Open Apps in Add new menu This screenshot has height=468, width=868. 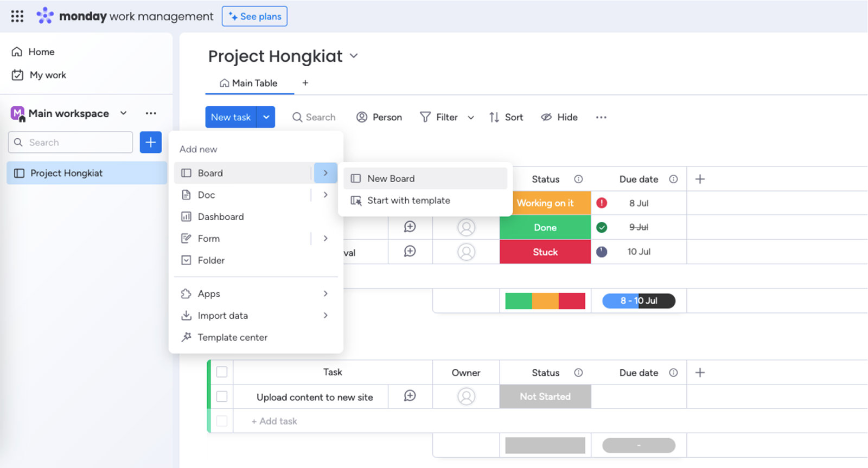click(256, 293)
